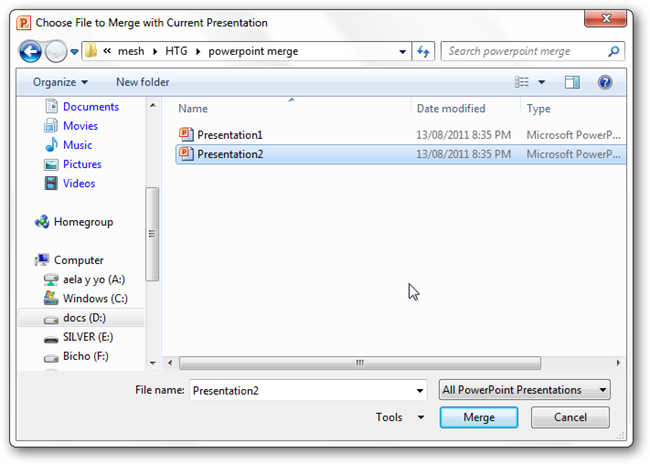Image resolution: width=650 pixels, height=464 pixels.
Task: Open the More view options dropdown arrow
Action: [541, 82]
